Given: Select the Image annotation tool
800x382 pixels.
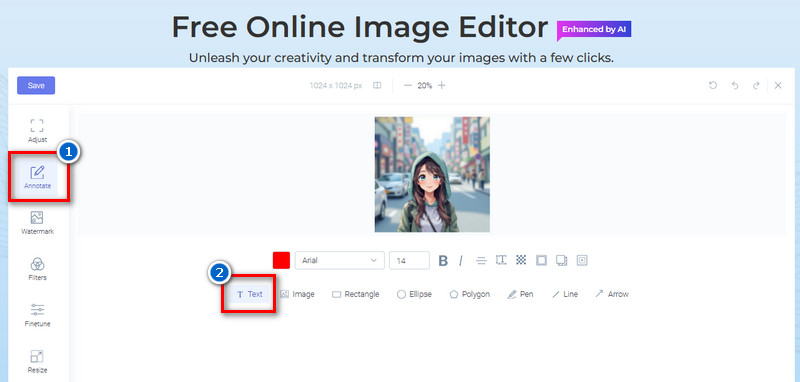Looking at the screenshot, I should 297,294.
